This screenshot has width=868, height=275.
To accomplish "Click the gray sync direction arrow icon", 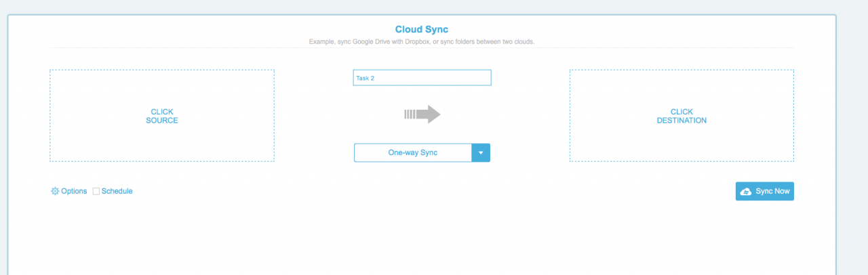I will tap(422, 114).
